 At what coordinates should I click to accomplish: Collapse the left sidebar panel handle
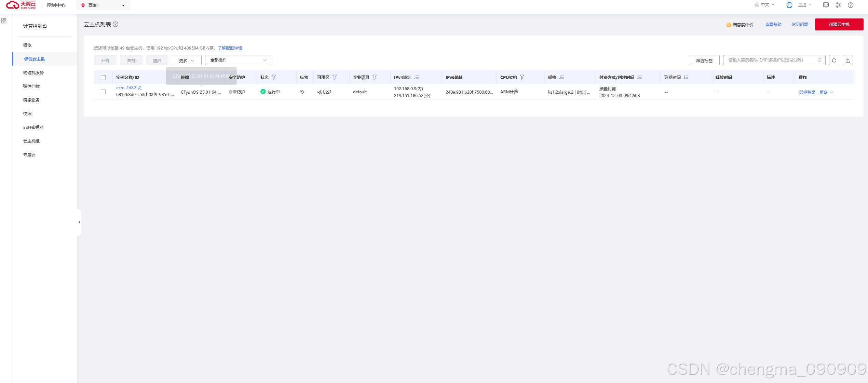(x=79, y=222)
